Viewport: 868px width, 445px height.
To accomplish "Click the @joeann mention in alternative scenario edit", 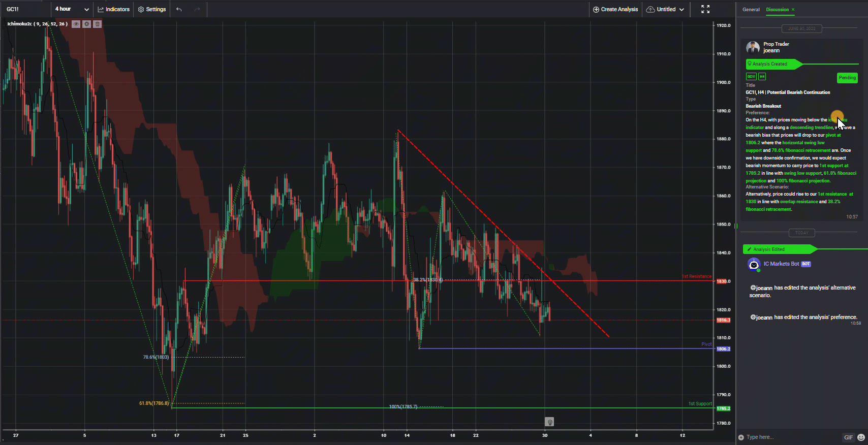I will tap(761, 288).
